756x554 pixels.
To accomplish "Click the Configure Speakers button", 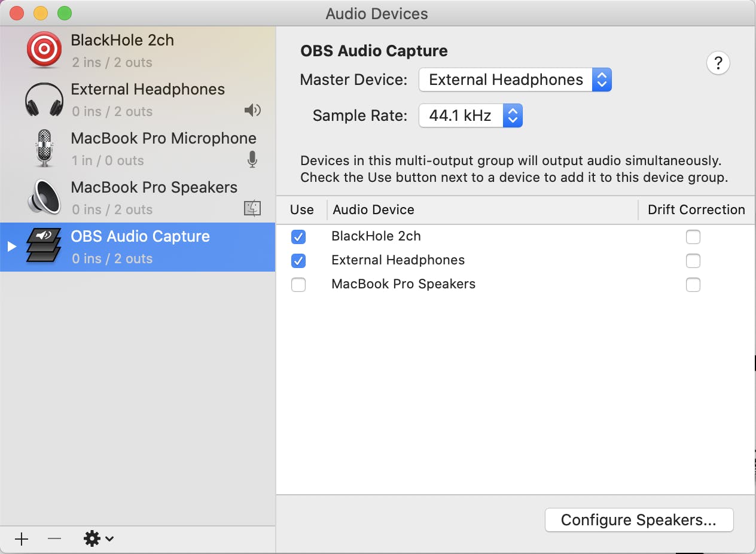I will [x=639, y=520].
